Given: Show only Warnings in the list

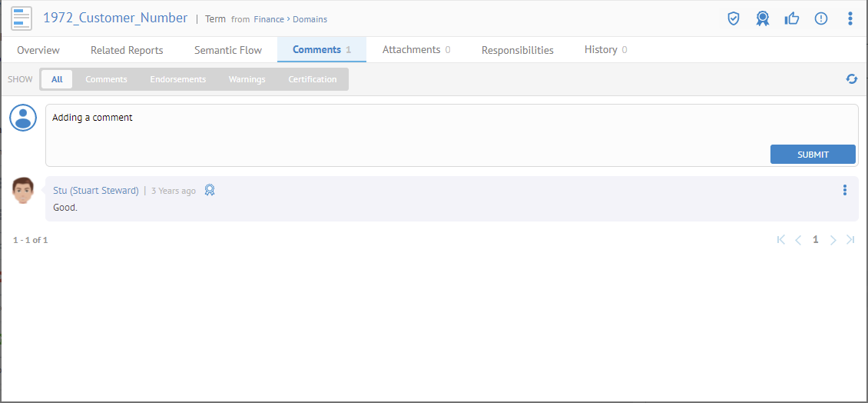Looking at the screenshot, I should (x=247, y=79).
